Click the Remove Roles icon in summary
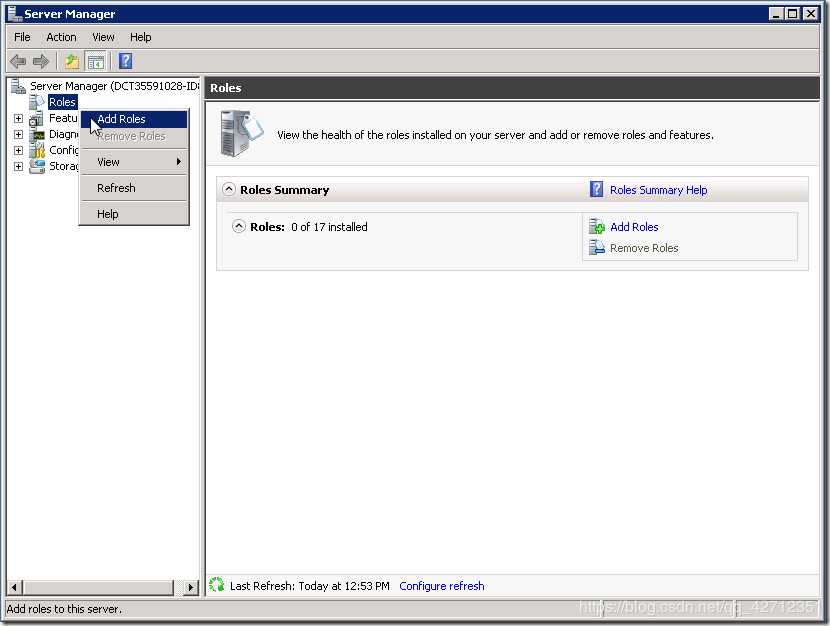This screenshot has width=830, height=626. coord(597,247)
